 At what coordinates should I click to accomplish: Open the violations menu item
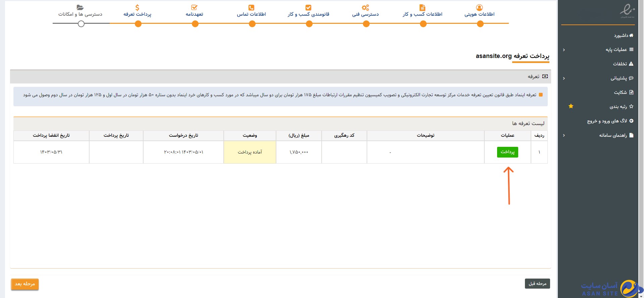click(x=623, y=64)
